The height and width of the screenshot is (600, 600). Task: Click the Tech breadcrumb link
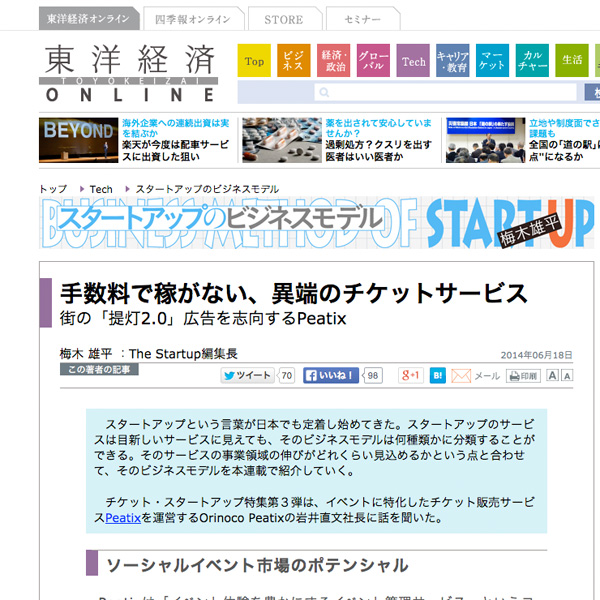tap(101, 189)
